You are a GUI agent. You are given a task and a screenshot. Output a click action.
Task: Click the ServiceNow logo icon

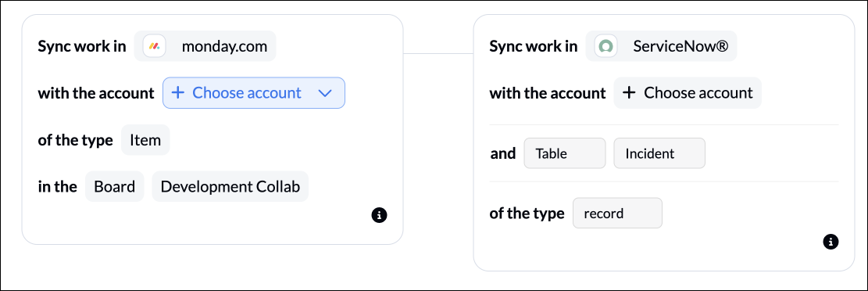pos(606,46)
